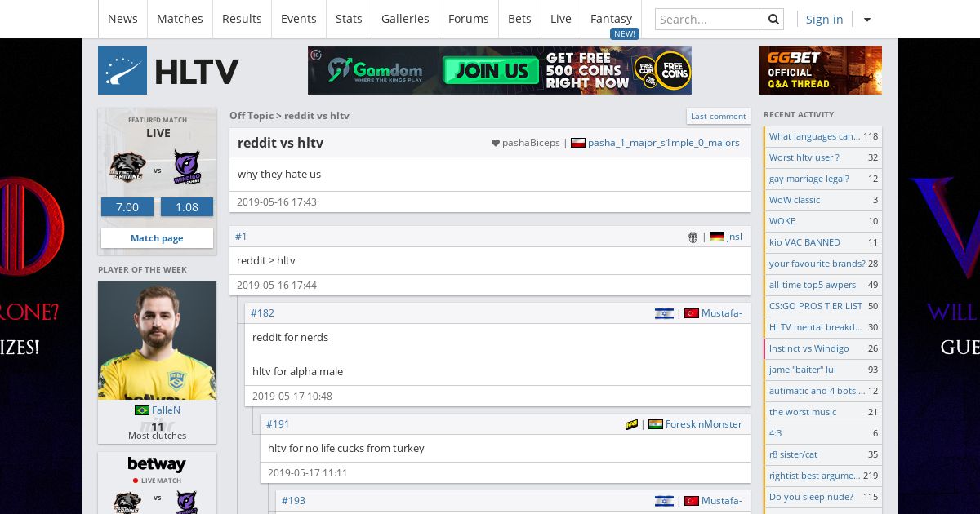Open the News menu
980x514 pixels.
[x=122, y=19]
